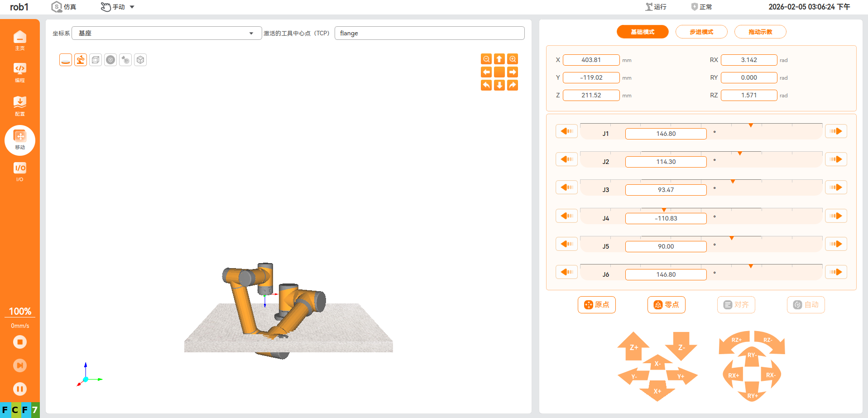Image resolution: width=868 pixels, height=418 pixels.
Task: Zoom out the 3D robot view
Action: (486, 59)
